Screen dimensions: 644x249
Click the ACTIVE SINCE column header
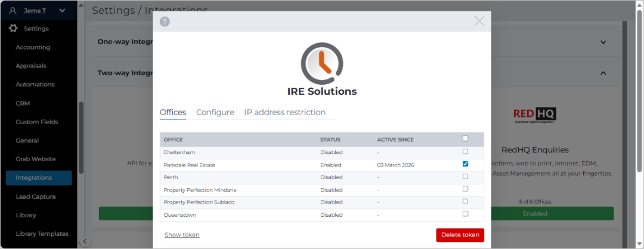tap(395, 140)
